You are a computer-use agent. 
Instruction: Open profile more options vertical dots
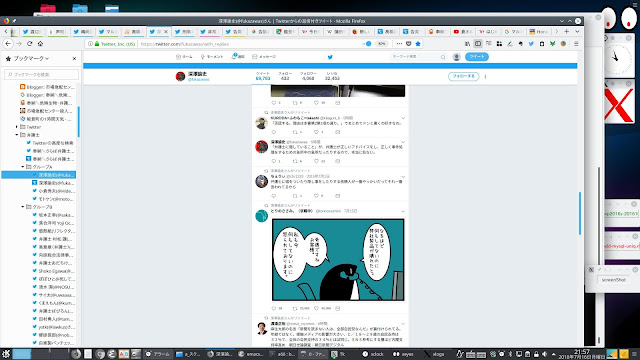pyautogui.click(x=485, y=76)
